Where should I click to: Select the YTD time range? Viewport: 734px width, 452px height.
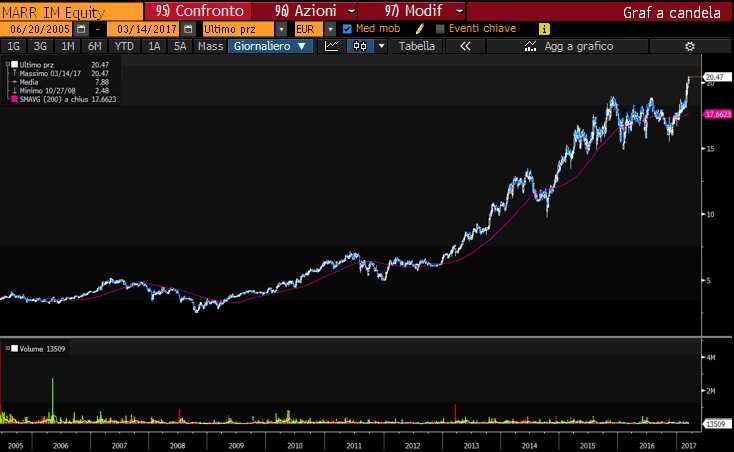[x=125, y=46]
